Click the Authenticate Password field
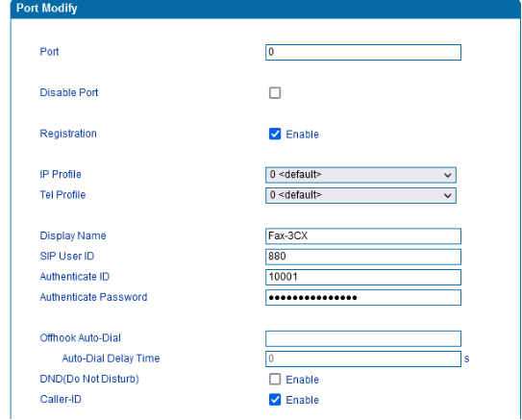Viewport: 522px width, 420px height. point(363,298)
